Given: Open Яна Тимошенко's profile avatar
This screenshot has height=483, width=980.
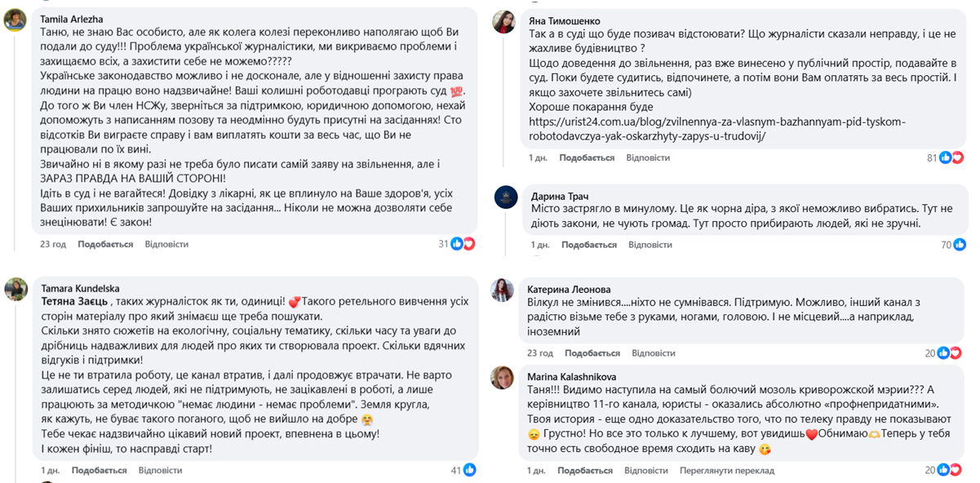Looking at the screenshot, I should pyautogui.click(x=503, y=22).
